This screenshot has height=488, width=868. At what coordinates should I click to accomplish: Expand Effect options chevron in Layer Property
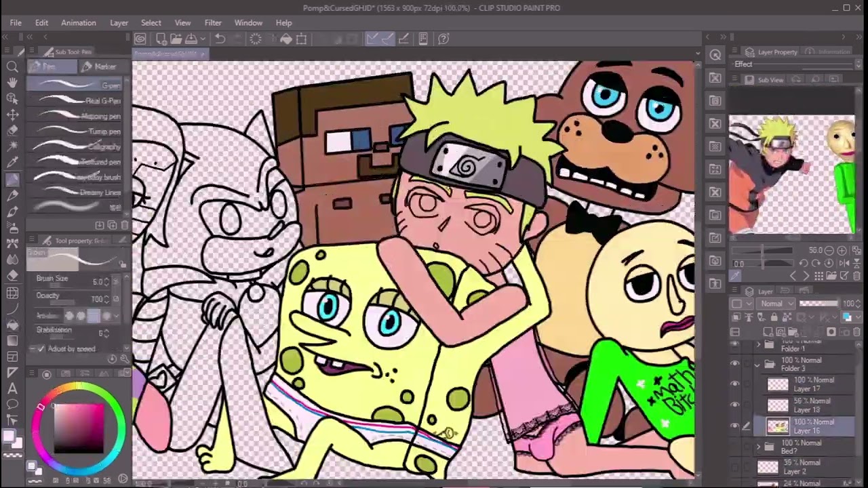[859, 64]
